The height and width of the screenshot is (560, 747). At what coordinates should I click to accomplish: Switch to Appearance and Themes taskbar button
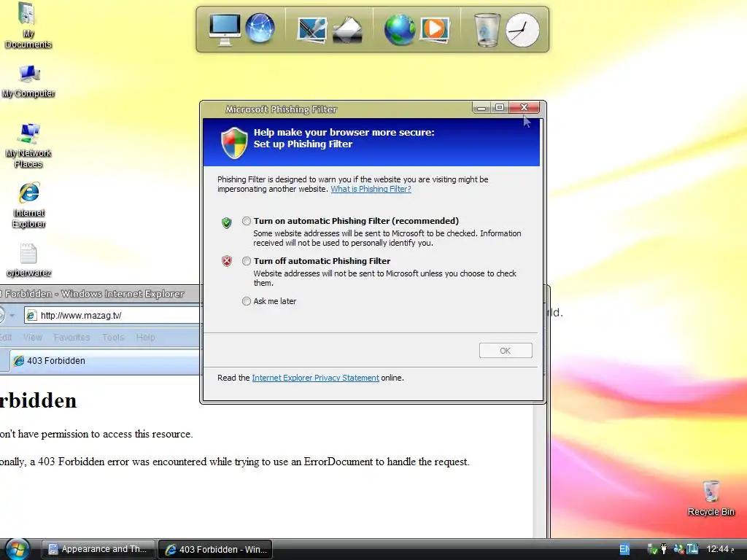(98, 549)
